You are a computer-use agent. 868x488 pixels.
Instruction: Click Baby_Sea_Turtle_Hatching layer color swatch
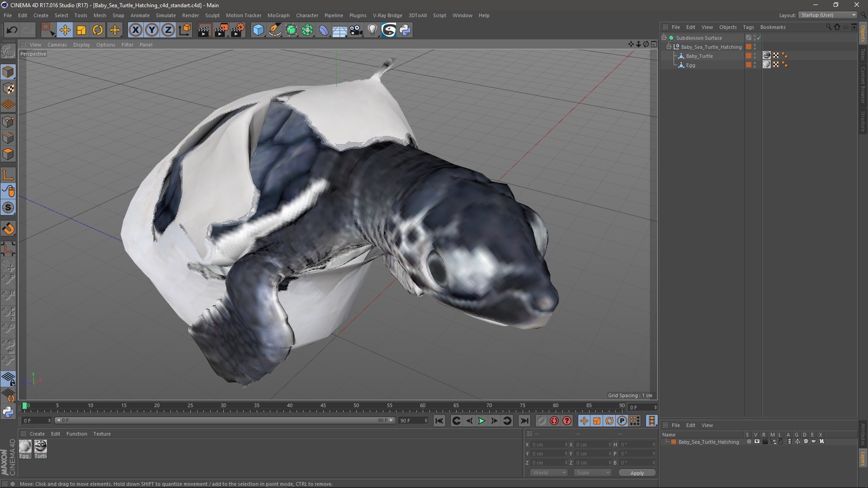[x=674, y=442]
